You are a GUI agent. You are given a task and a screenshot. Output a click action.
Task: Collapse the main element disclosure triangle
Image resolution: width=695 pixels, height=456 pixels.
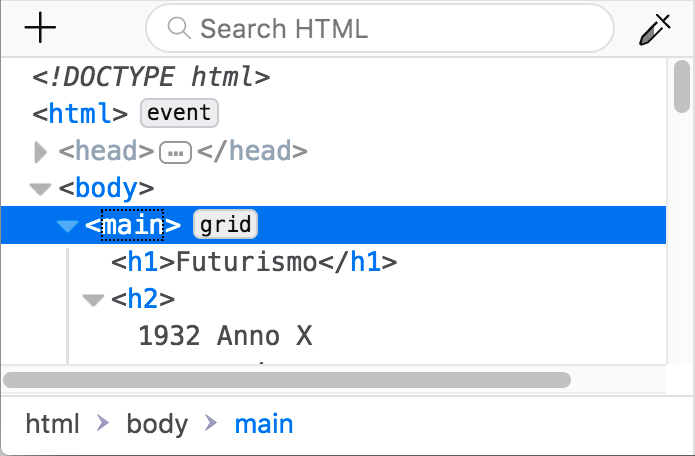67,226
